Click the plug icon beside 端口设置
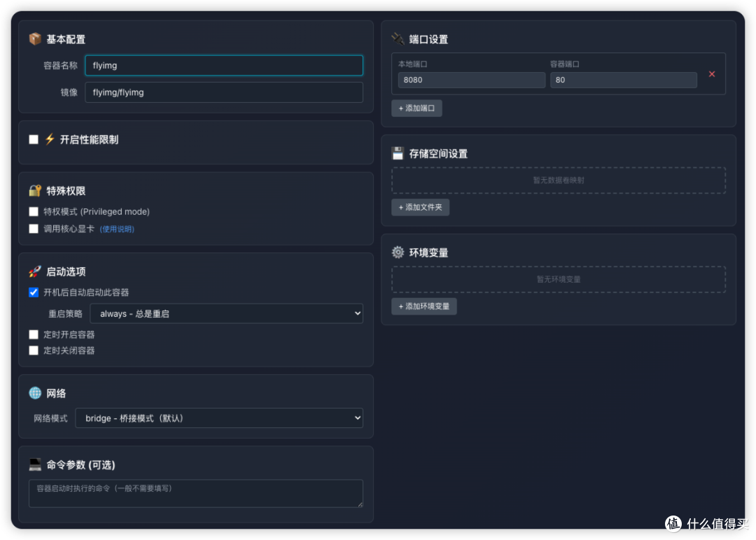The width and height of the screenshot is (756, 540). [398, 39]
